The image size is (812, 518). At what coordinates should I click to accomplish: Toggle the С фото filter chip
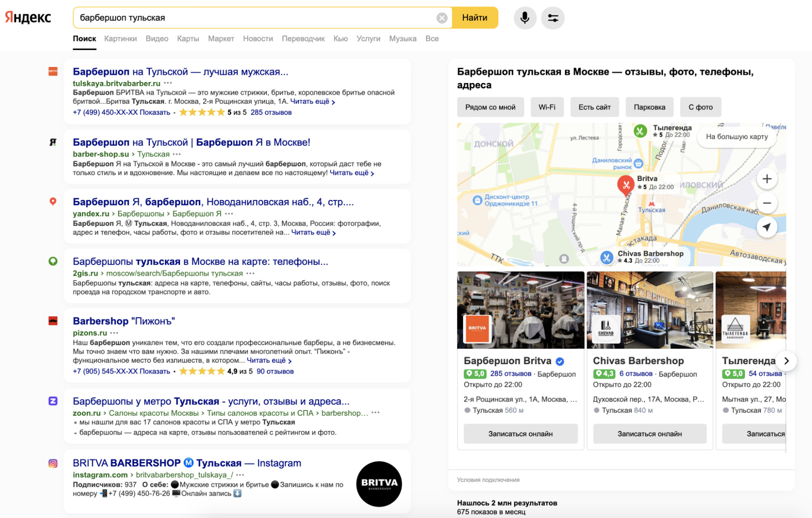point(701,107)
